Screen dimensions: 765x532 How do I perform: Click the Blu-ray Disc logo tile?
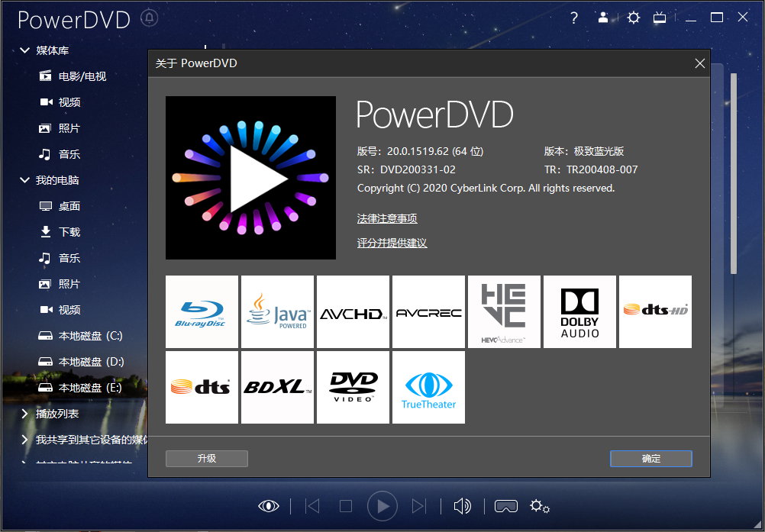coord(202,311)
